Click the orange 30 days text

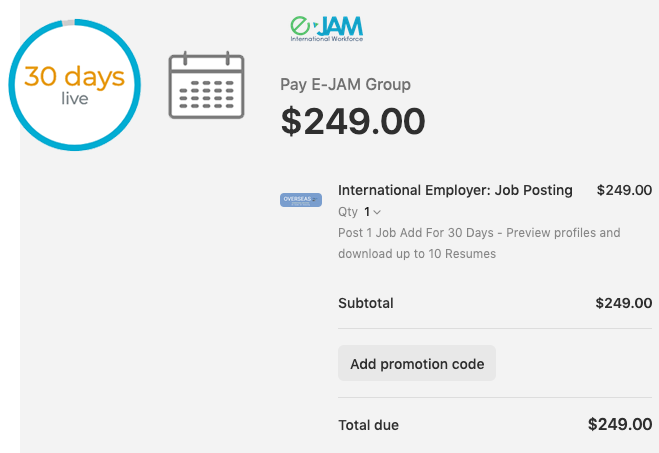pyautogui.click(x=74, y=77)
